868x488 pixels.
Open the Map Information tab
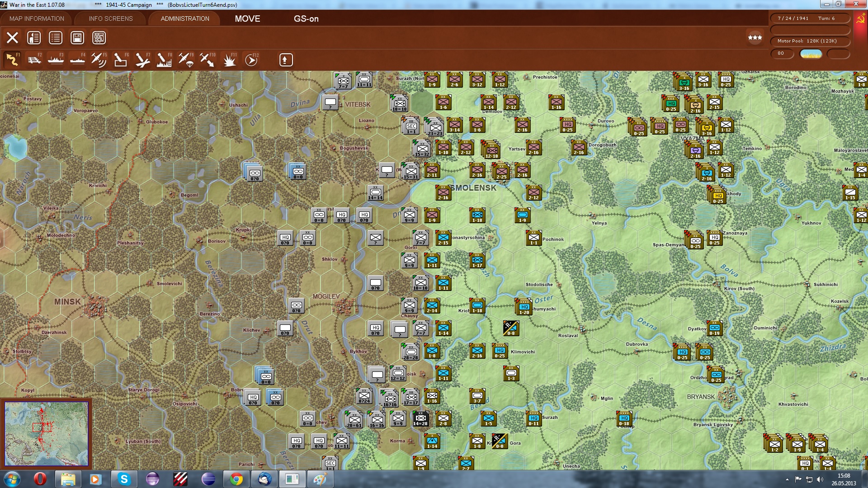pyautogui.click(x=37, y=19)
